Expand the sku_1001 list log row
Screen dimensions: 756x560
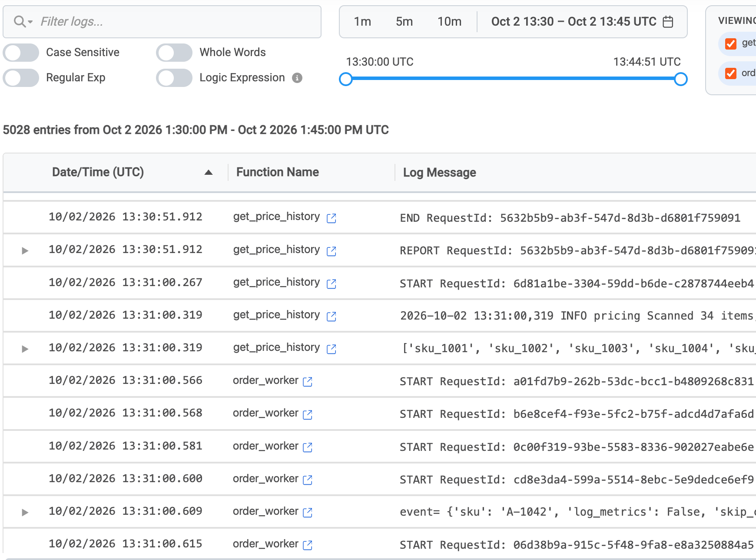pyautogui.click(x=25, y=349)
